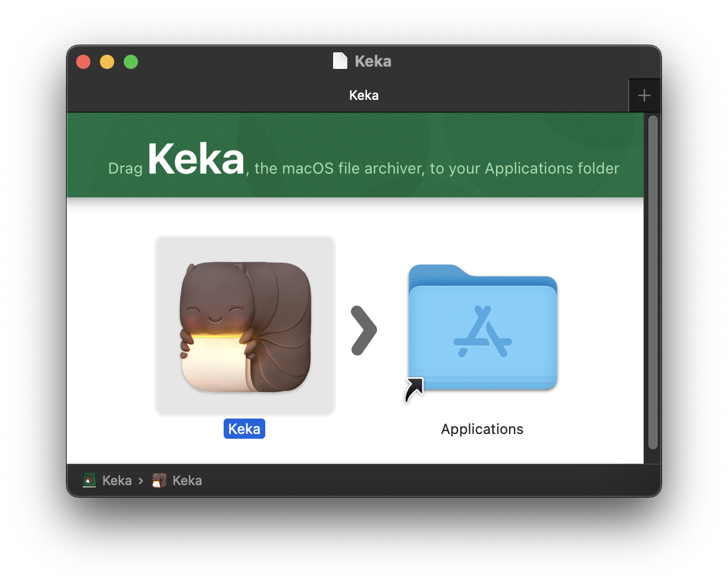Click the vertical scrollbar thumb
Screen dimensions: 728x585
coord(652,282)
